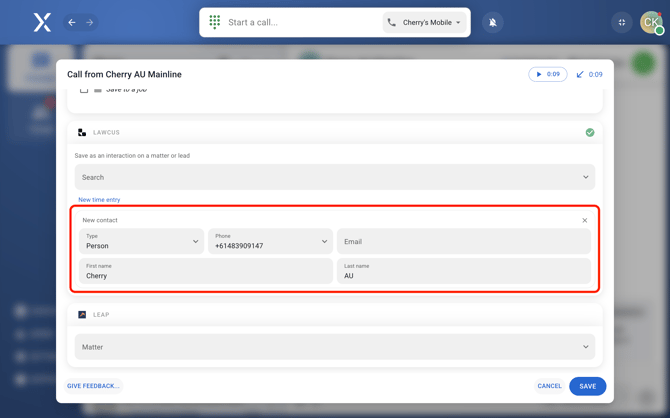Click the New time entry link
Viewport: 670px width, 418px height.
(99, 200)
